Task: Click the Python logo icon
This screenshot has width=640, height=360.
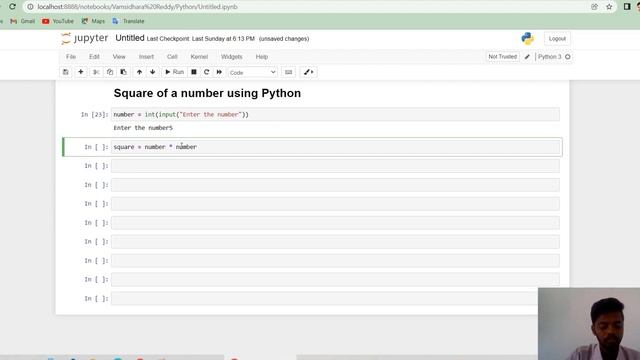Action: (x=527, y=39)
